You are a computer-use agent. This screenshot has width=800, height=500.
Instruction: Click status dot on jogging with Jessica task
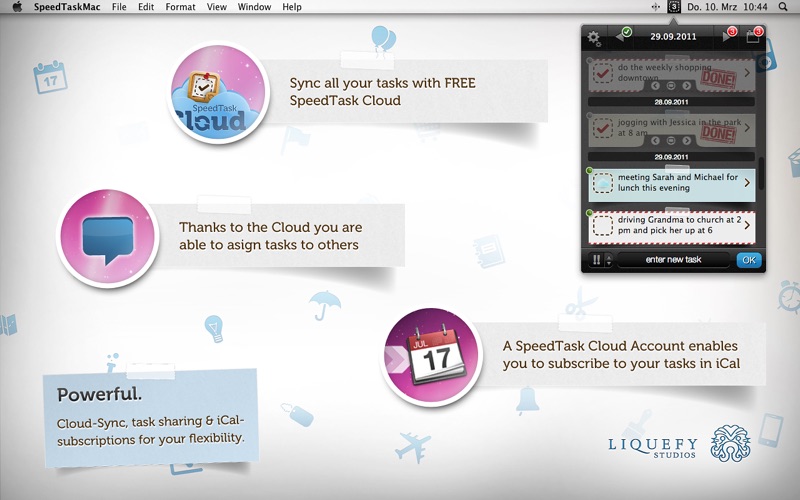click(x=590, y=116)
